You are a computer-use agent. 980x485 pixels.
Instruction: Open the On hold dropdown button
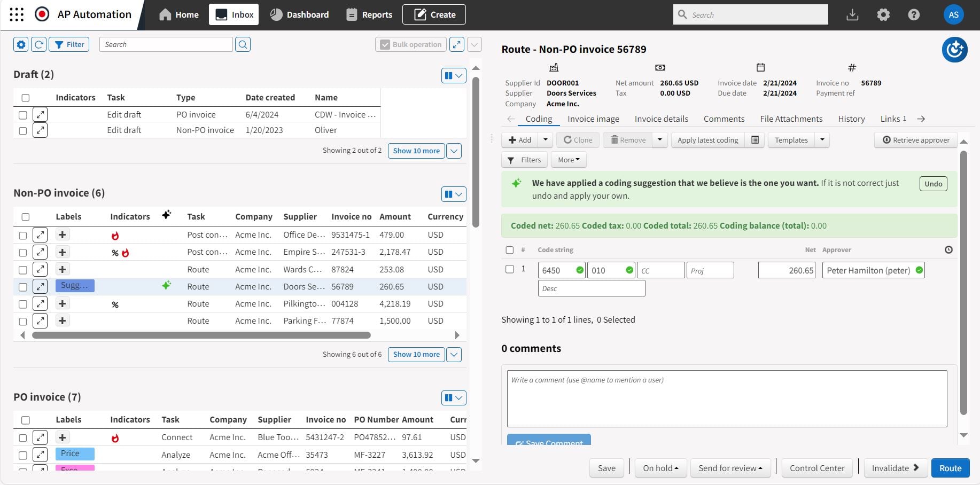click(x=660, y=468)
